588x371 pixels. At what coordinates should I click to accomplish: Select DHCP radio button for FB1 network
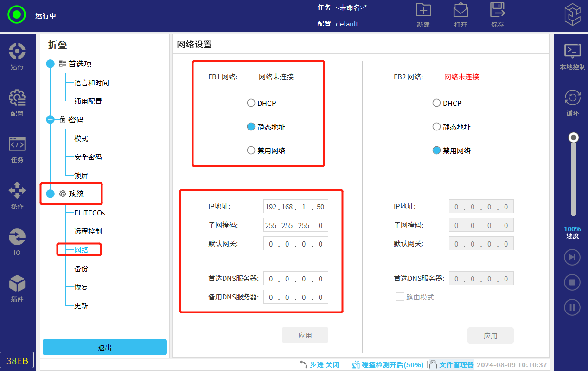coord(251,103)
